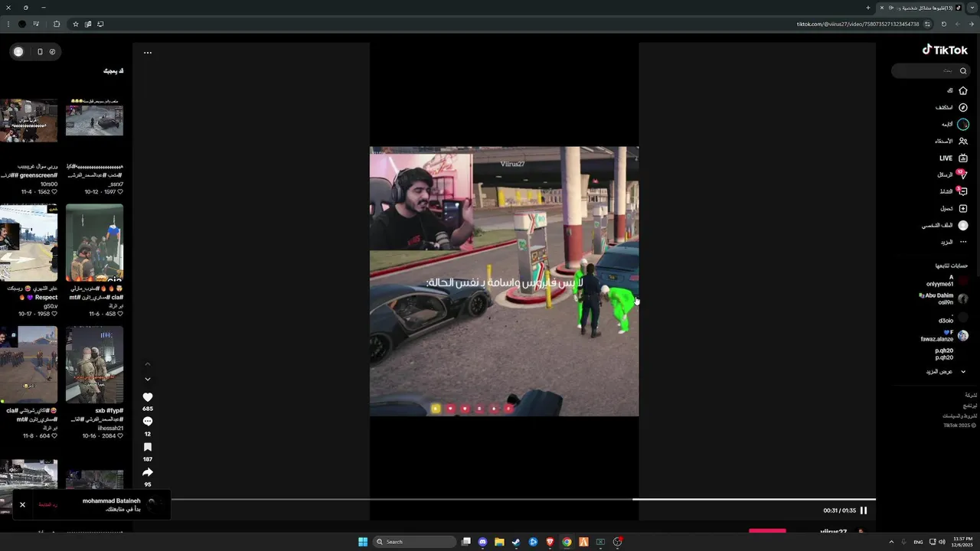Seek on the video progress bar
This screenshot has height=551, width=980.
point(523,499)
